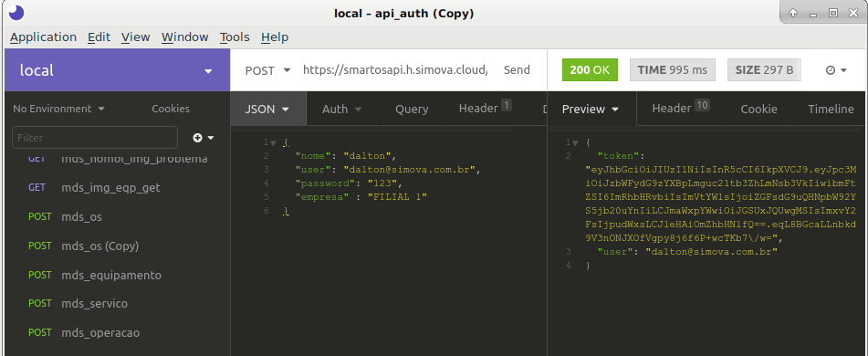Open the Application menu

tap(43, 37)
